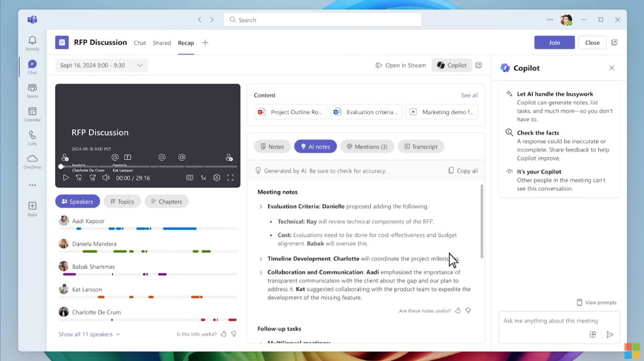The image size is (644, 361).
Task: Open the meeting date dropdown
Action: 140,65
